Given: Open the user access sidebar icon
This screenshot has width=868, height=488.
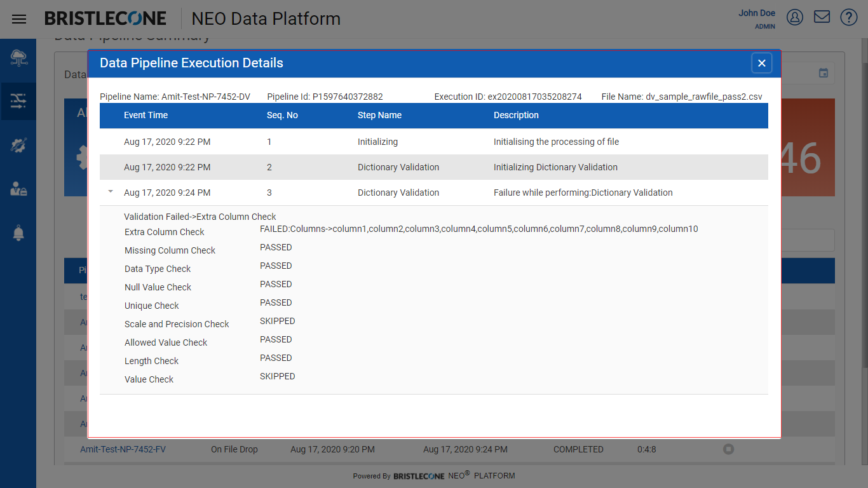Looking at the screenshot, I should pyautogui.click(x=18, y=189).
